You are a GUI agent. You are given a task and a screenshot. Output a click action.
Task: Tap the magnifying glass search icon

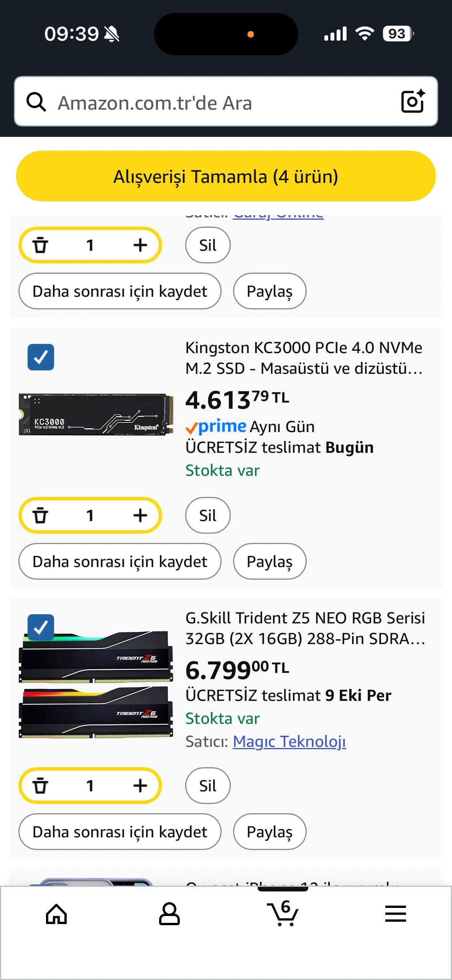(x=36, y=102)
